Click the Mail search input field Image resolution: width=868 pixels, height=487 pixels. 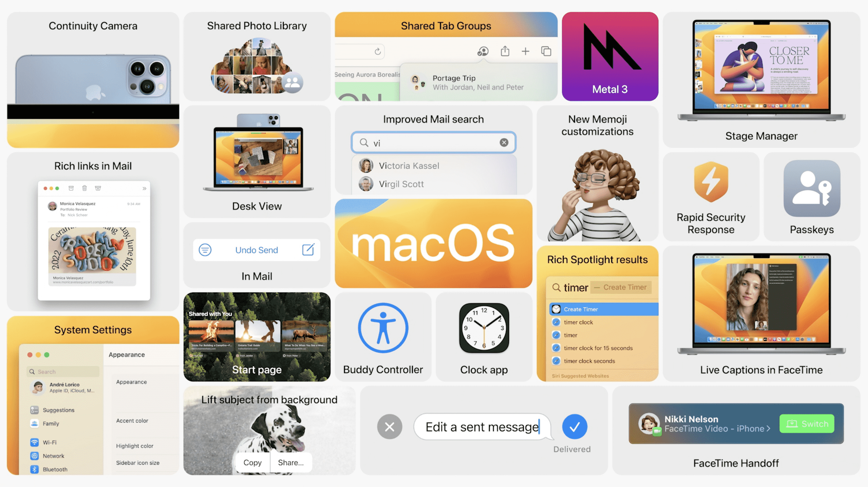(x=433, y=142)
